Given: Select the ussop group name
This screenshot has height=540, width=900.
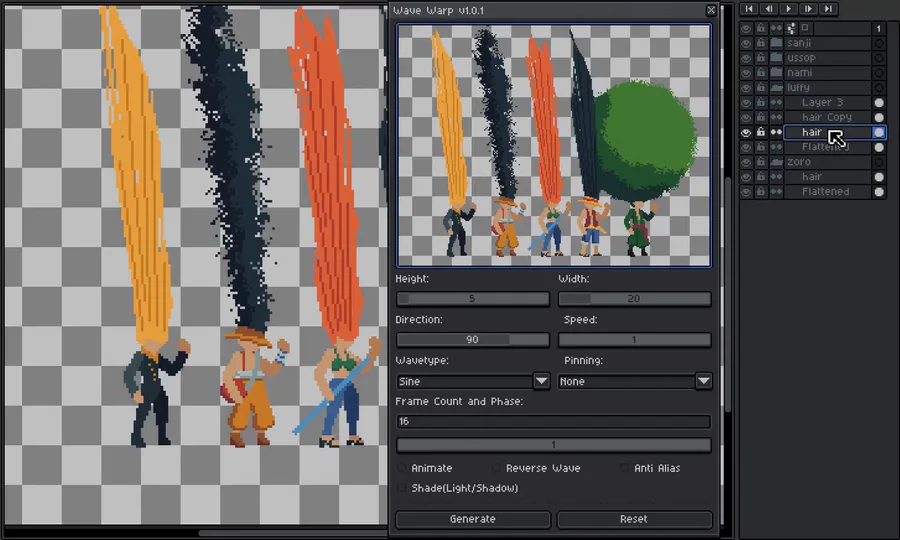Looking at the screenshot, I should pos(801,58).
